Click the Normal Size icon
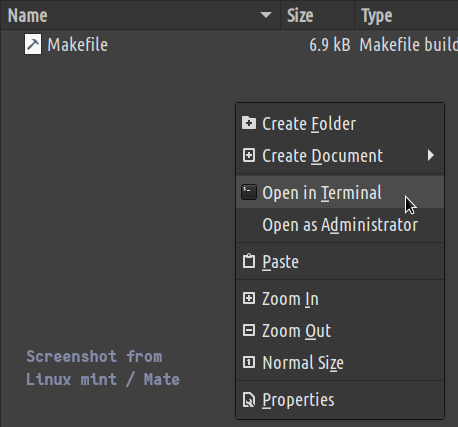 point(249,362)
